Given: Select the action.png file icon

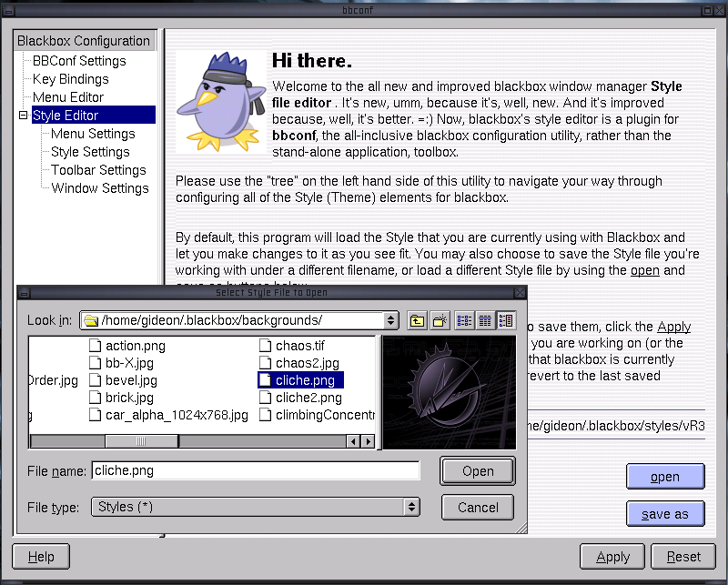Looking at the screenshot, I should [96, 346].
